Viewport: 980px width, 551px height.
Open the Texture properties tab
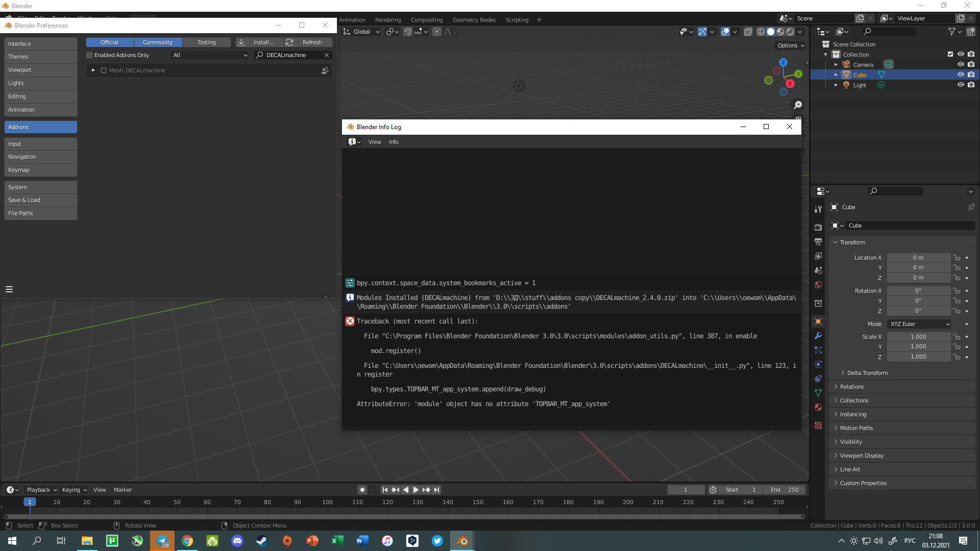pyautogui.click(x=818, y=425)
